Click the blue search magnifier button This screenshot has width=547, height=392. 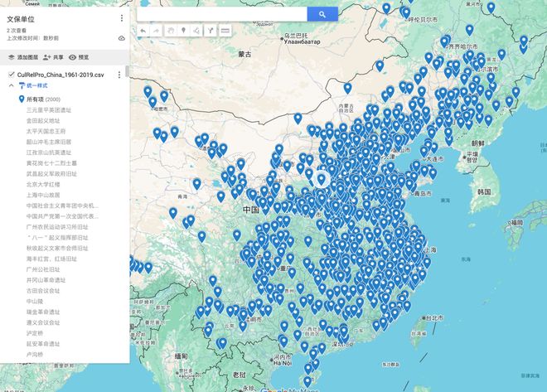322,14
